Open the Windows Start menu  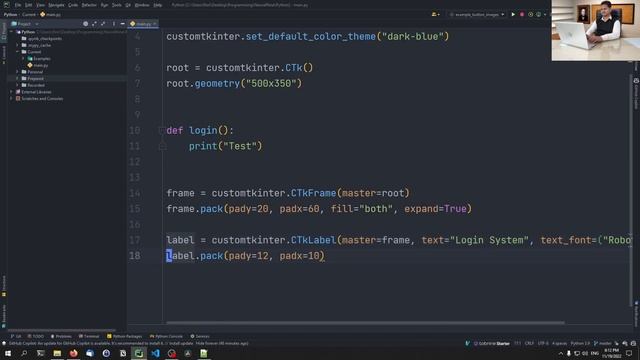point(8,353)
